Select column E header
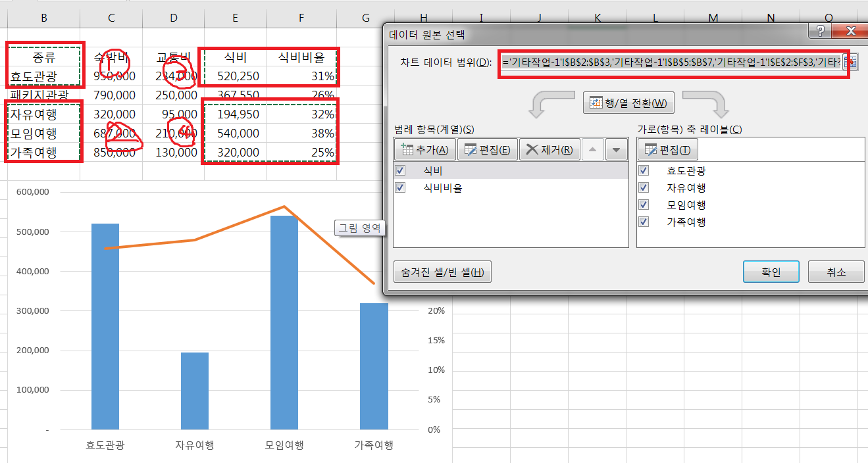This screenshot has width=868, height=463. (236, 18)
